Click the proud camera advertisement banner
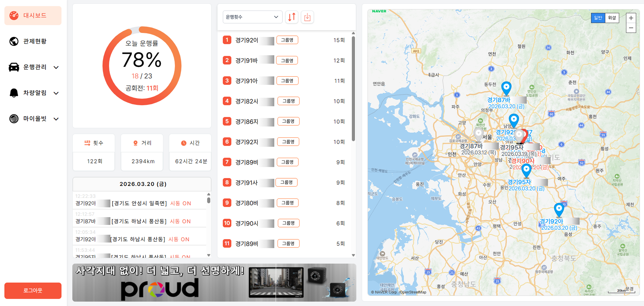This screenshot has width=644, height=306. click(214, 282)
